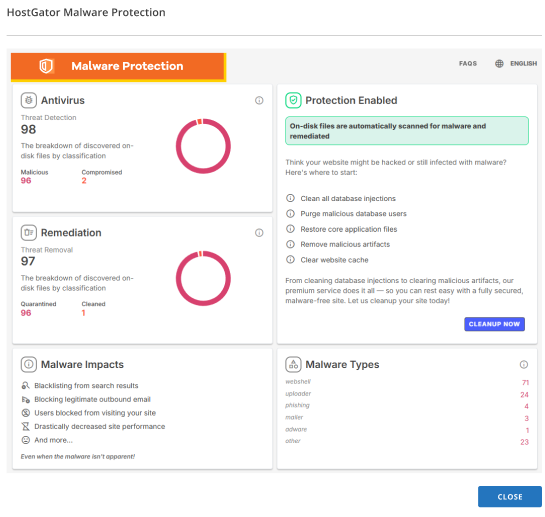Viewport: 545px width, 517px height.
Task: Click Blacklisting from search results text
Action: point(86,386)
